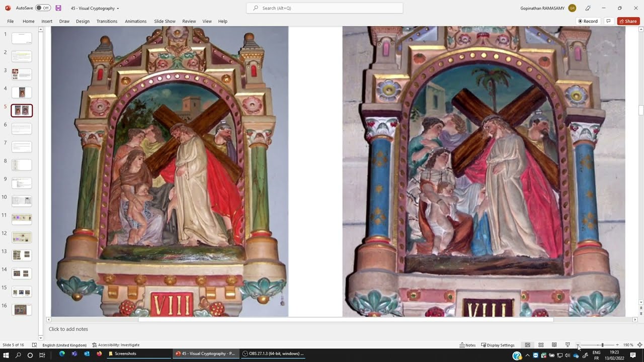Select slide 11 thumbnail
Screen dimensions: 644x362
point(22,219)
